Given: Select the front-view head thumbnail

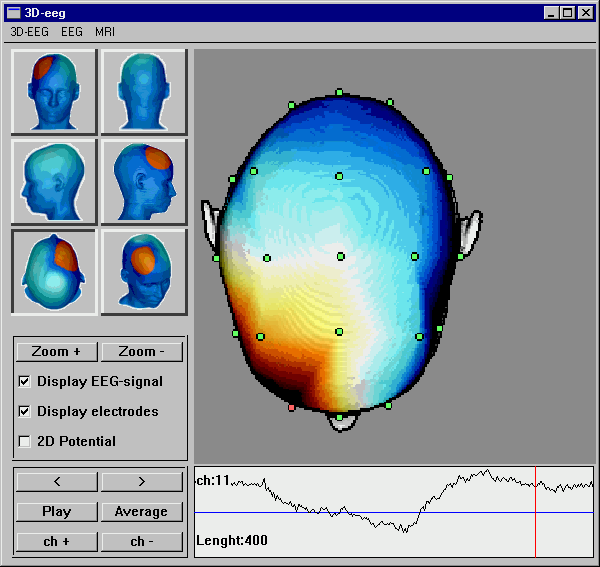Looking at the screenshot, I should click(x=54, y=92).
